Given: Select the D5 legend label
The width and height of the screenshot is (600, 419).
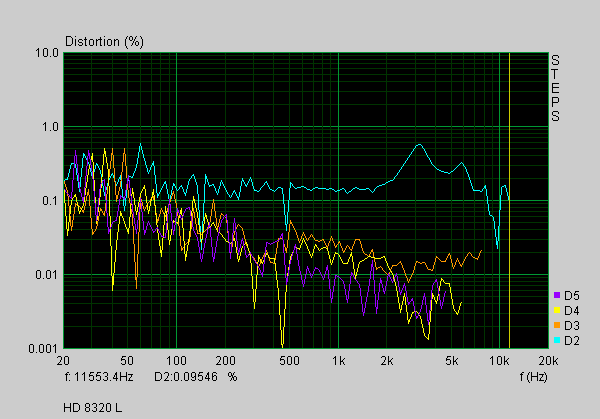Looking at the screenshot, I should [x=572, y=295].
